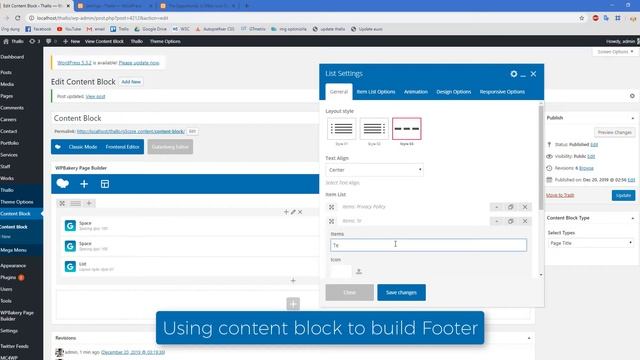
Task: Collapse the Revisions panel arrow
Action: 529,338
